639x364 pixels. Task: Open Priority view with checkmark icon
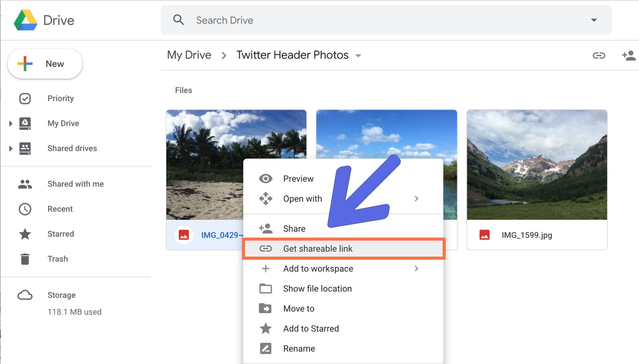point(25,98)
